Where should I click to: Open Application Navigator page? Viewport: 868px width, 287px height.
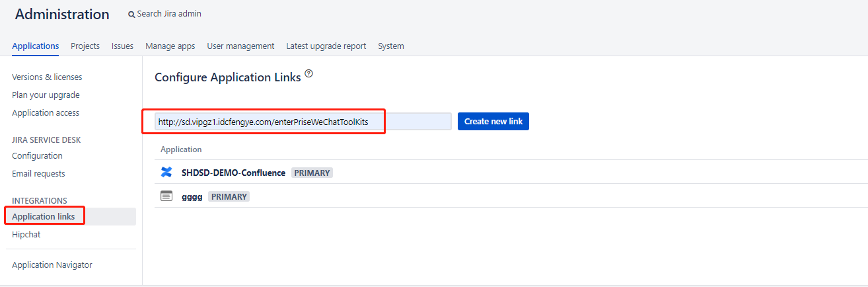point(52,265)
